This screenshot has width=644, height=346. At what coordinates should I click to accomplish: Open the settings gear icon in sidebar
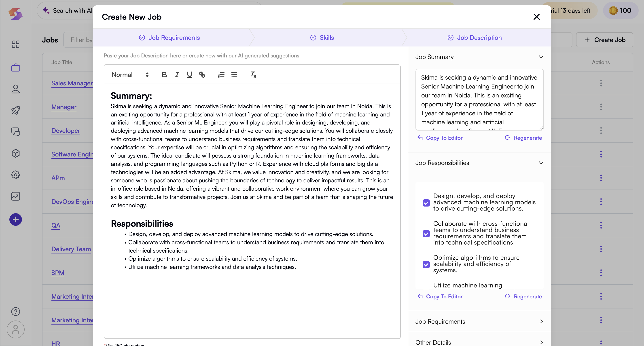tap(15, 175)
